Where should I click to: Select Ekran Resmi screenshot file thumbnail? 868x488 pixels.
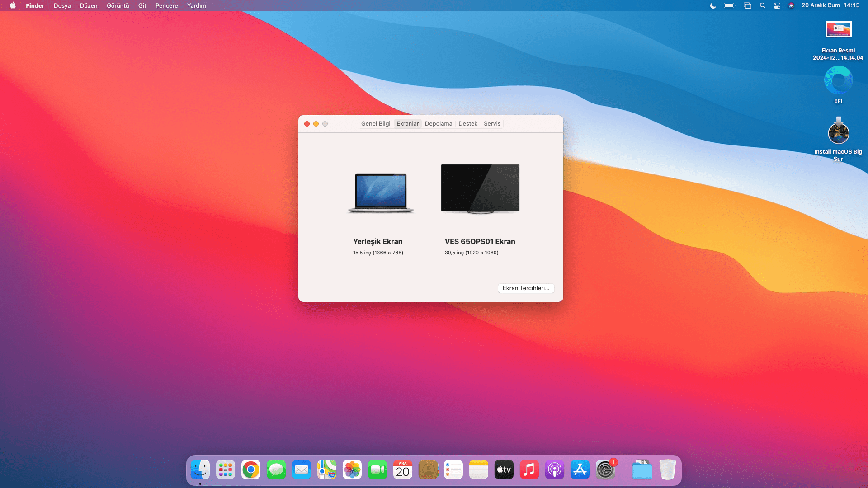838,29
